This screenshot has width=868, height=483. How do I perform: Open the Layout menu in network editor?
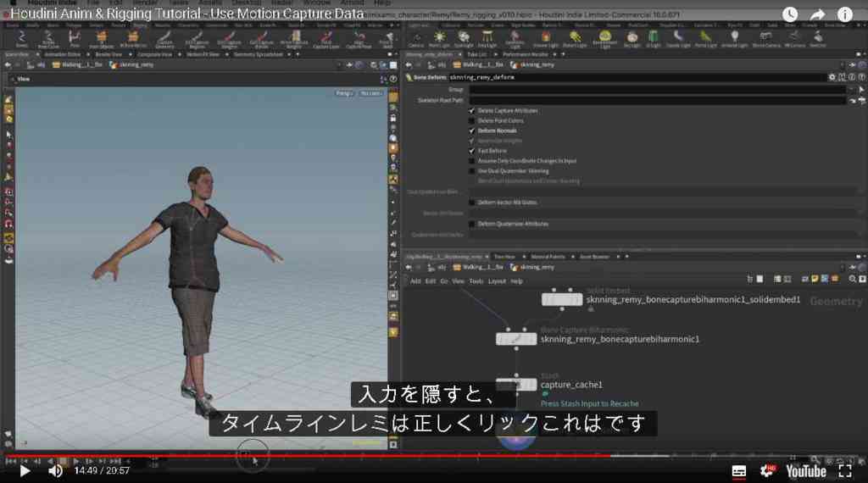[497, 281]
